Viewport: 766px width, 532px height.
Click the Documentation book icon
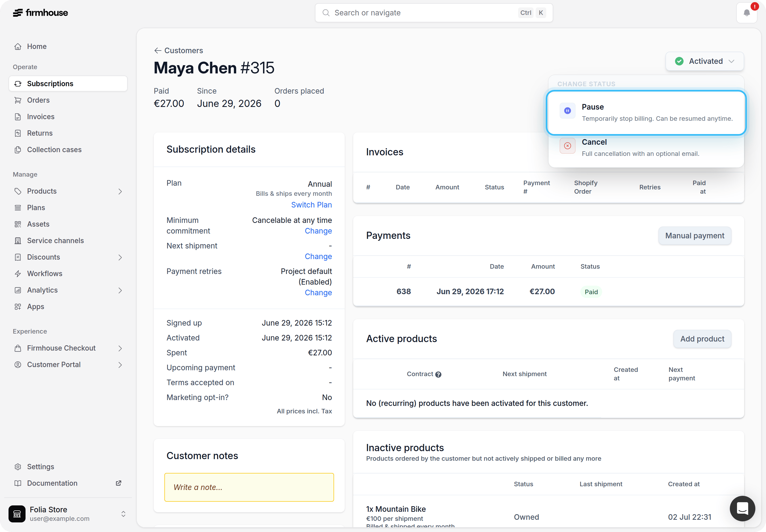(18, 483)
